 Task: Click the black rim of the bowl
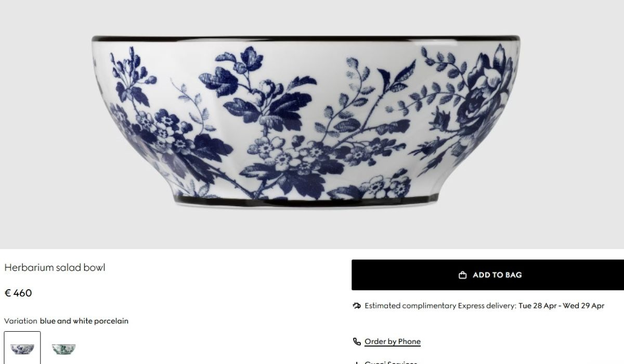306,38
